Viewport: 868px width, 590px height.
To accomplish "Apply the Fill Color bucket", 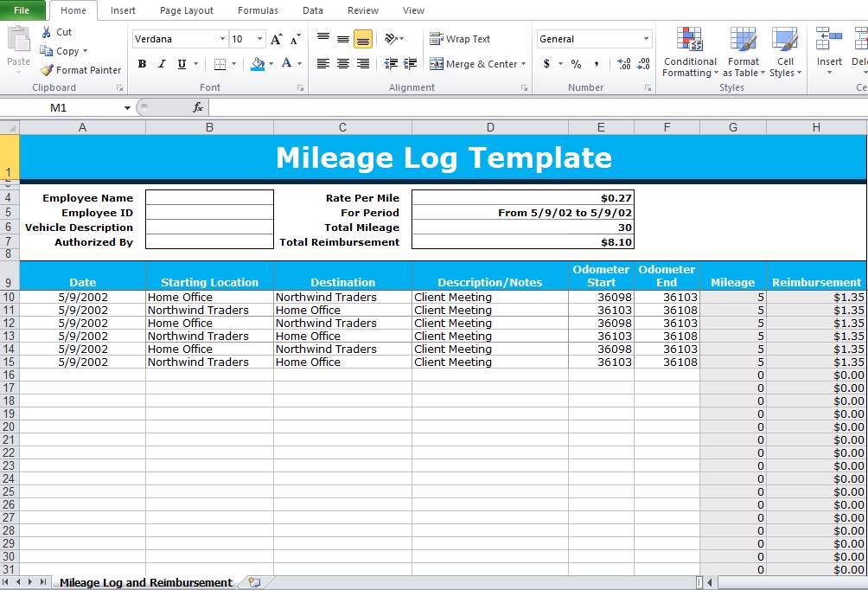I will (258, 64).
